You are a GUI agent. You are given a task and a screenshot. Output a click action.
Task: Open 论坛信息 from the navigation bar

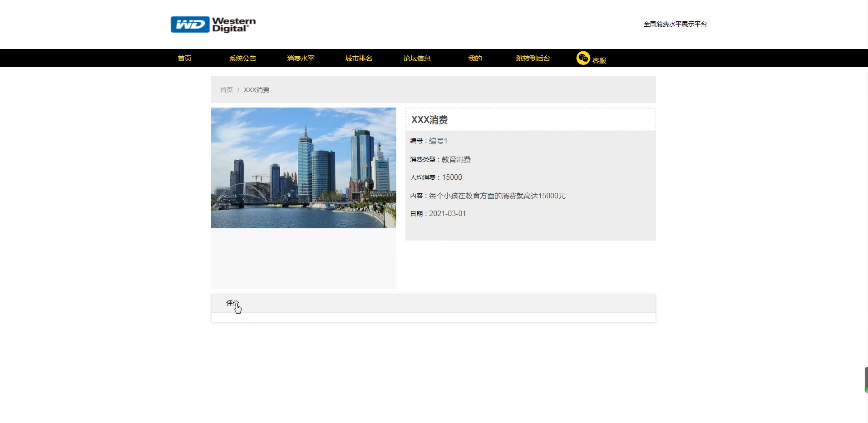click(x=417, y=59)
